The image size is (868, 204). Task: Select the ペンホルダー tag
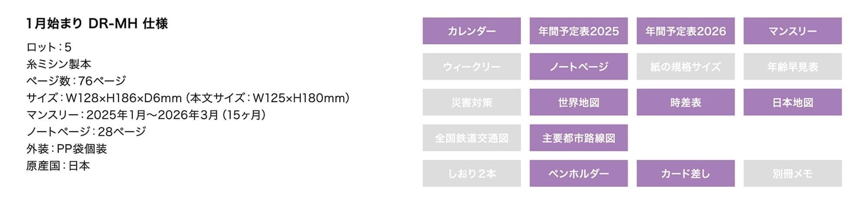point(579,173)
